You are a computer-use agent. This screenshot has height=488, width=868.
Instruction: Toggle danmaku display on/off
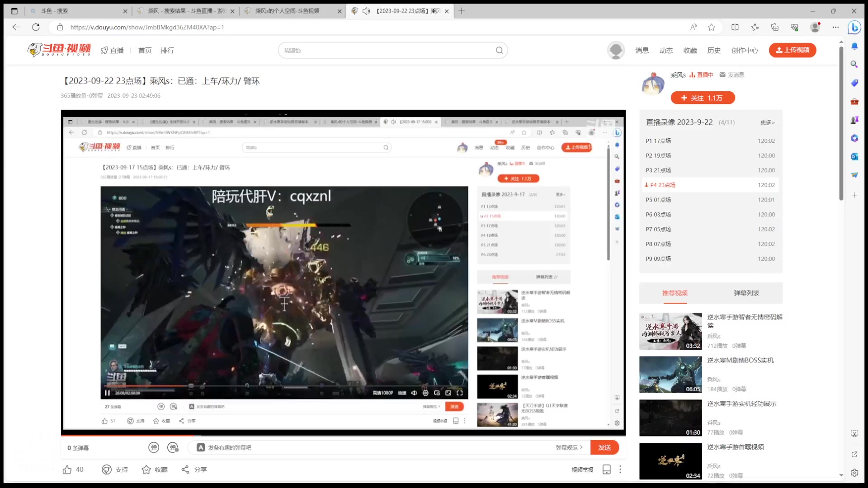click(x=154, y=447)
